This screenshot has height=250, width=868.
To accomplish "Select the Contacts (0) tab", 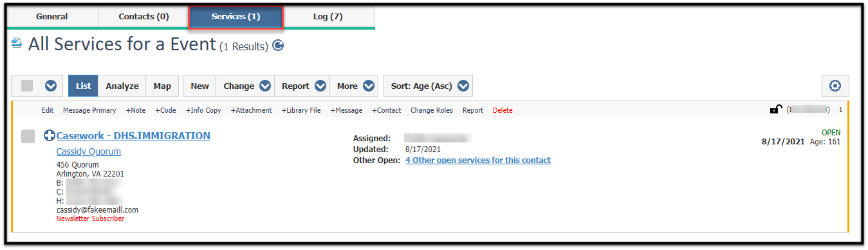I will coord(143,17).
